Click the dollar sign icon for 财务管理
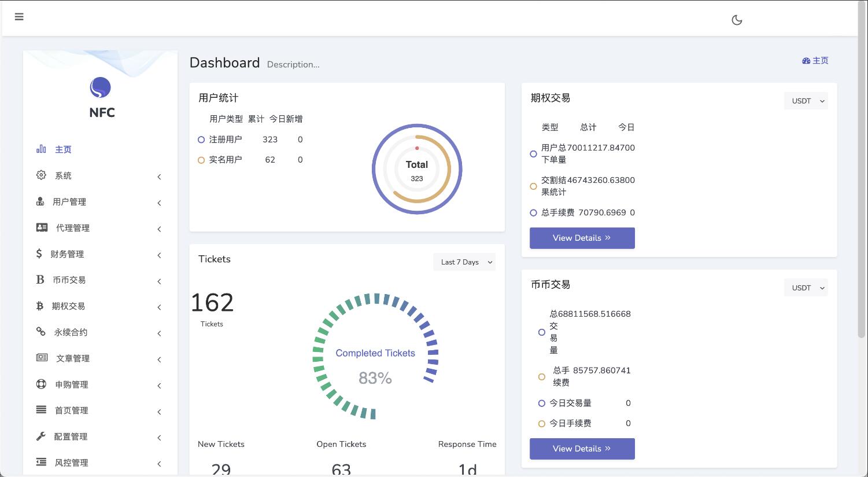The height and width of the screenshot is (477, 868). 39,254
